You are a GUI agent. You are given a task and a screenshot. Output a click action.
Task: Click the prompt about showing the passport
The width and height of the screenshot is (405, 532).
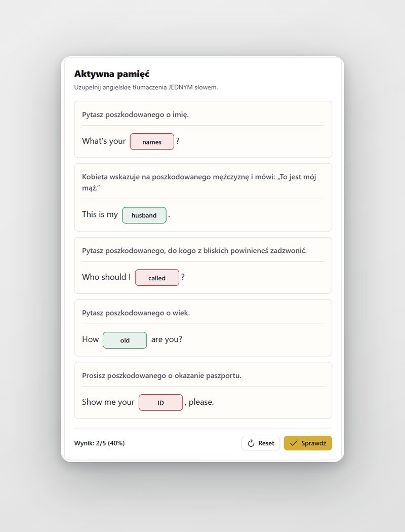pos(161,375)
